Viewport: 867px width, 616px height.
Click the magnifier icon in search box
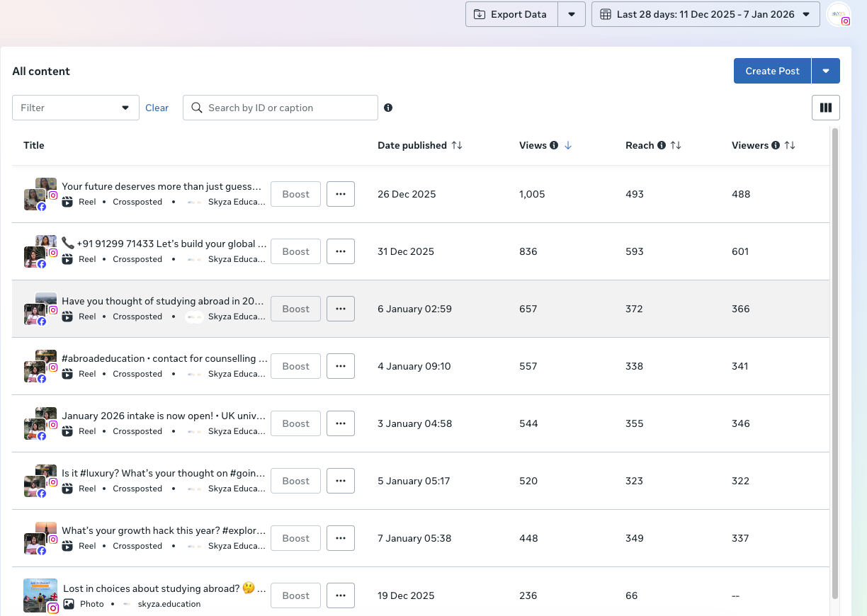pos(198,108)
